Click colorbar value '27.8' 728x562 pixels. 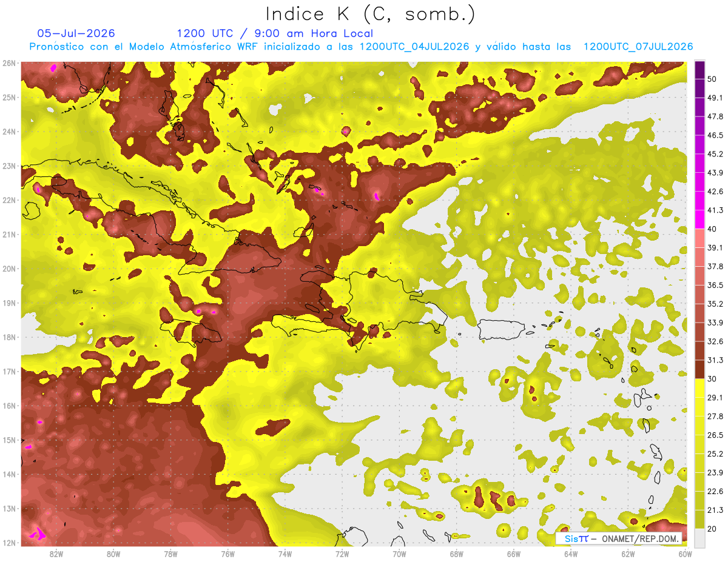click(x=715, y=416)
